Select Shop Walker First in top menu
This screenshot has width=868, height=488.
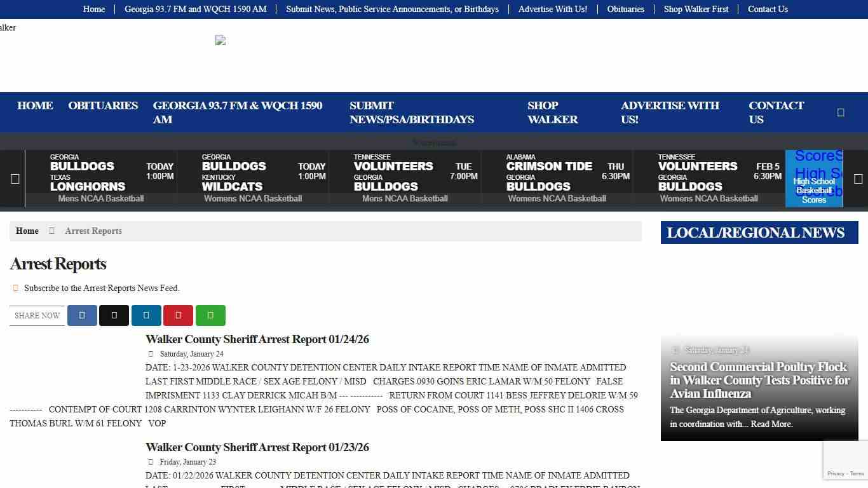coord(696,9)
